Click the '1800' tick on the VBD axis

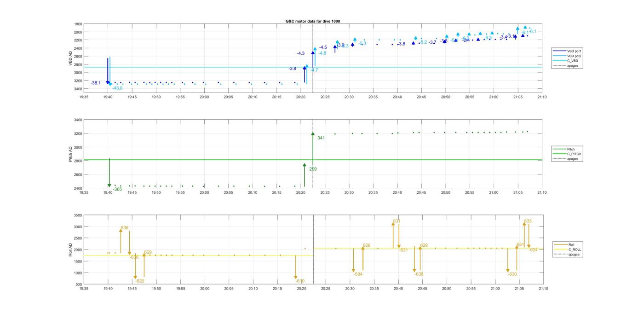[x=78, y=24]
